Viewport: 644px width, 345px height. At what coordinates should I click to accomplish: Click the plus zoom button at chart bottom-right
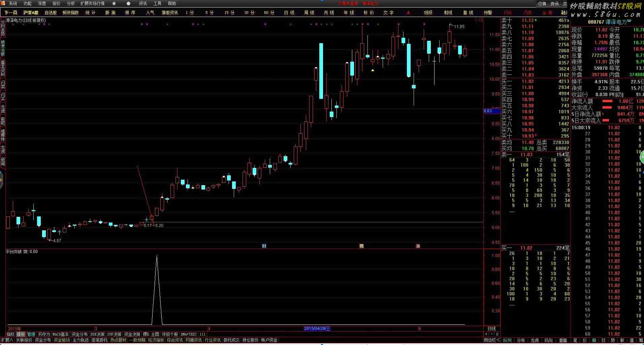[x=486, y=334]
